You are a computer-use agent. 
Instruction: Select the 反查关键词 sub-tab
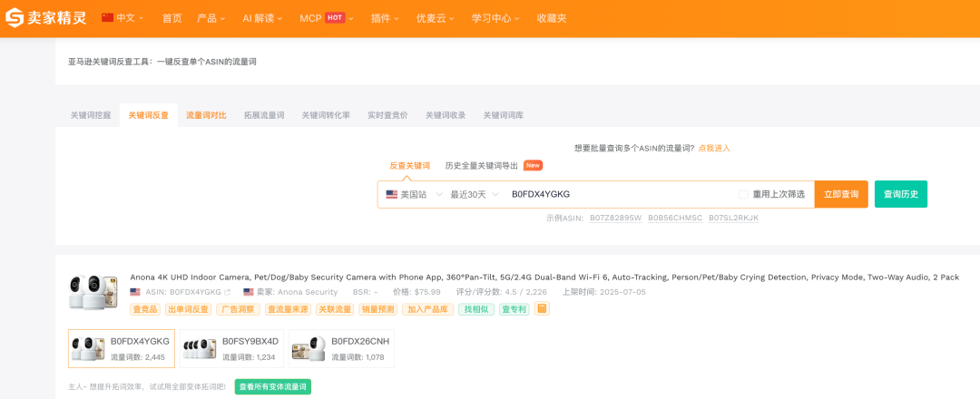410,165
